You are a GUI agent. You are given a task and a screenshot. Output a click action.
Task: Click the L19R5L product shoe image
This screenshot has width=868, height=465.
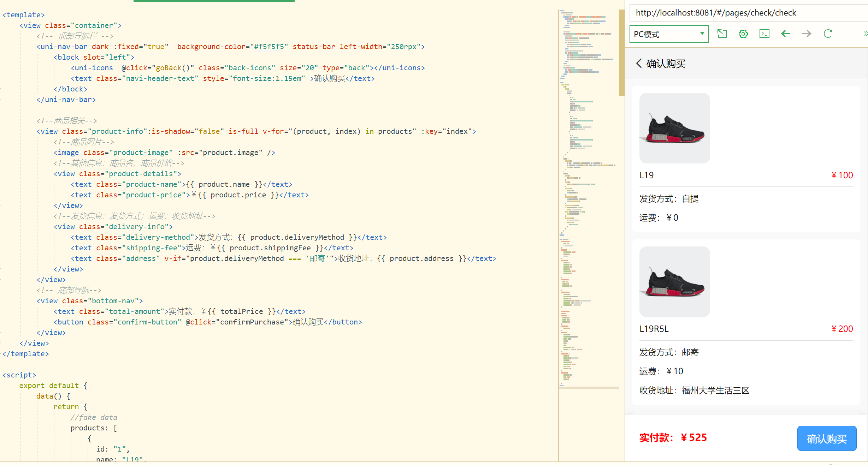(674, 282)
